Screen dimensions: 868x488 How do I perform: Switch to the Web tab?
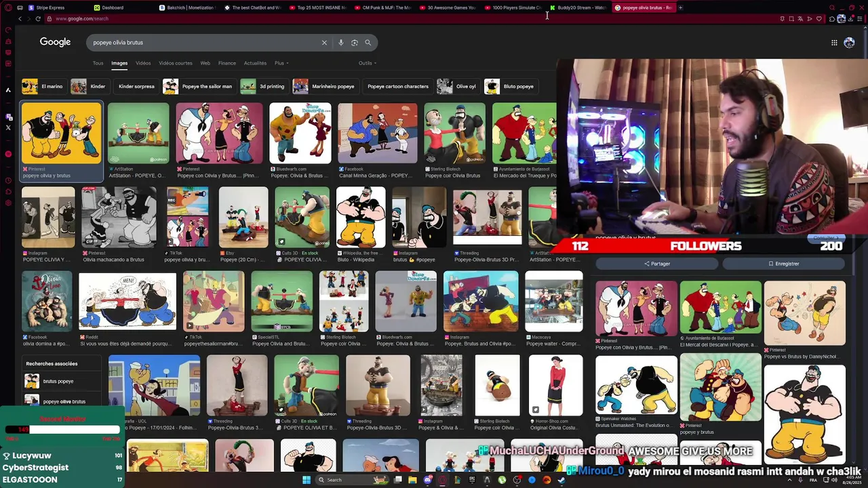tap(205, 63)
